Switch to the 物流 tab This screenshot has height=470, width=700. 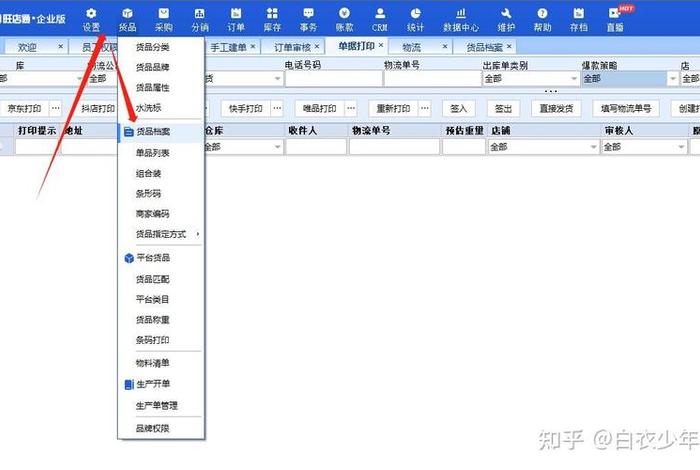[x=411, y=47]
